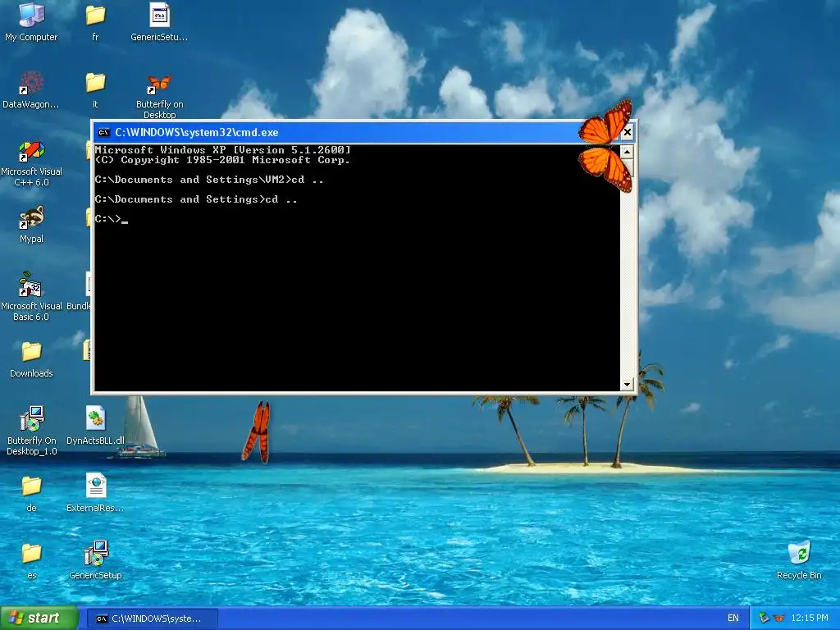Screen dimensions: 840x630
Task: Click the cmd vertical scrollbar track
Action: (x=626, y=276)
